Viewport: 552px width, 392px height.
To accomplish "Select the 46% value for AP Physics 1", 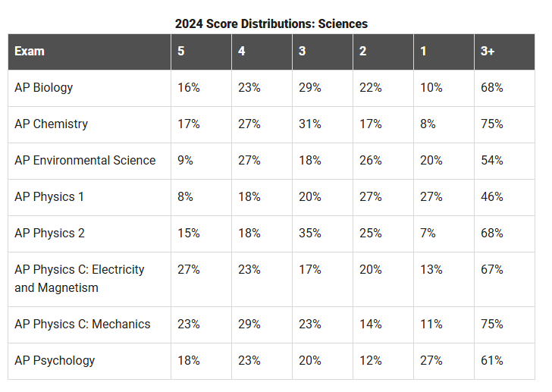I will (x=492, y=196).
